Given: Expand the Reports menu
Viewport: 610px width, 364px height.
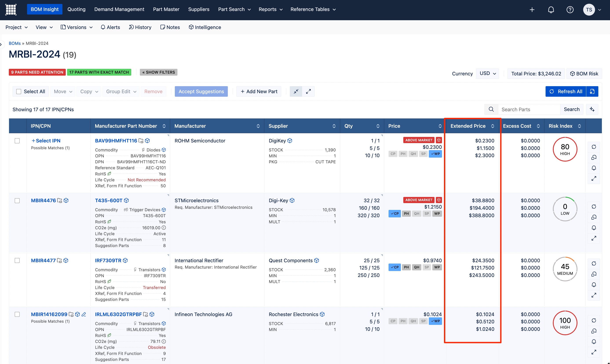Looking at the screenshot, I should coord(270,9).
